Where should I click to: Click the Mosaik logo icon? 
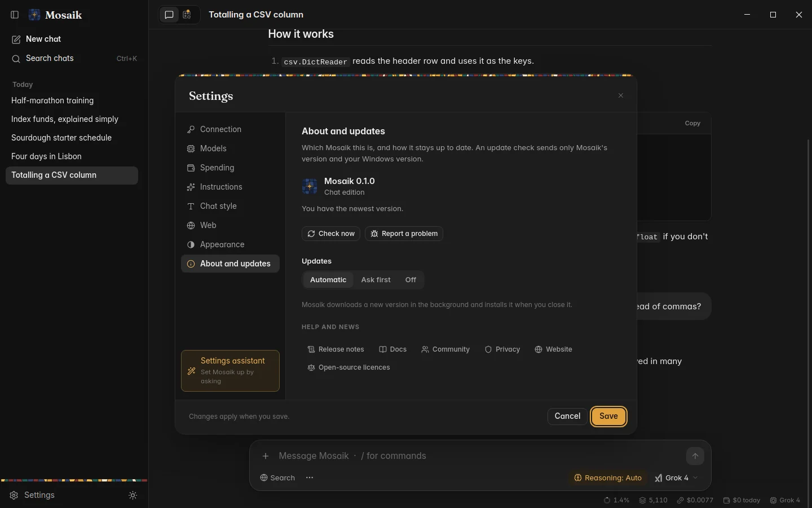pyautogui.click(x=34, y=15)
